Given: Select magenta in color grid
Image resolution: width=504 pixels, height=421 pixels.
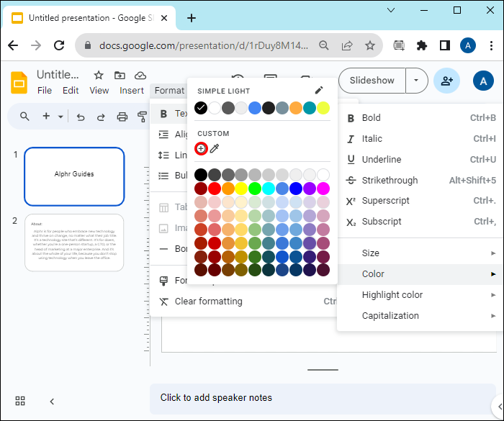Looking at the screenshot, I should [323, 189].
